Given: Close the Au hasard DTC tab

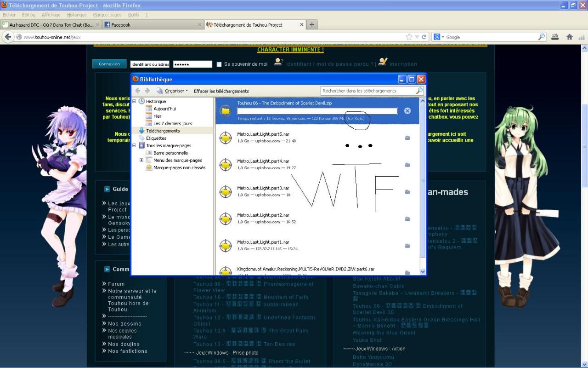Looking at the screenshot, I should click(97, 25).
